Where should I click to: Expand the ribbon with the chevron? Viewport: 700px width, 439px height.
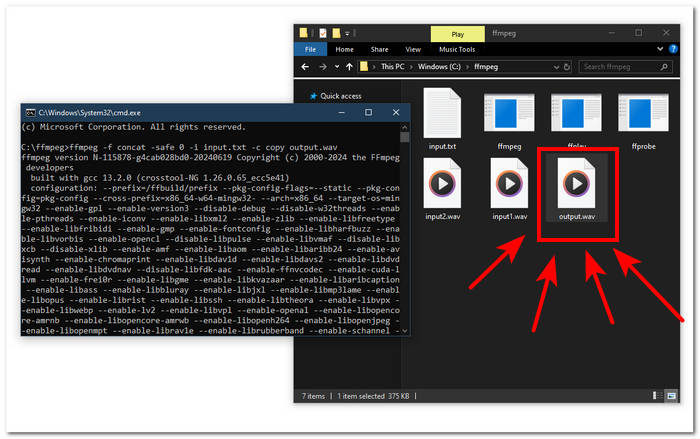pos(660,49)
